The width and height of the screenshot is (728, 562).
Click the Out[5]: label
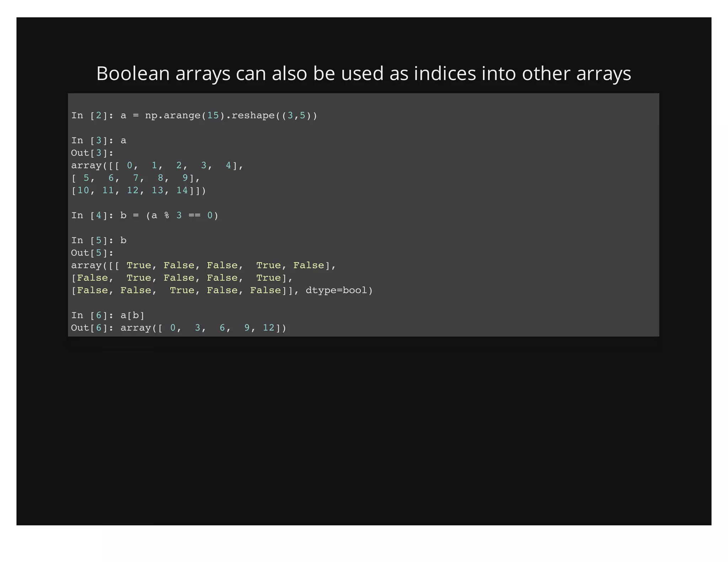(92, 253)
